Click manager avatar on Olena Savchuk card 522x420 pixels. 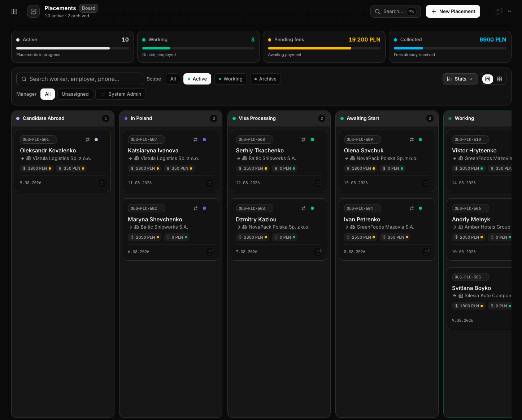426,183
